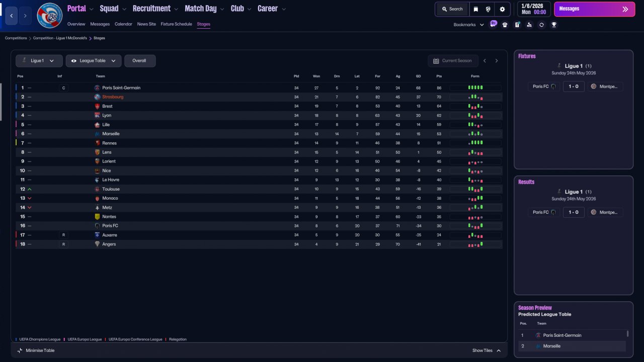This screenshot has height=362, width=644.
Task: Click the Lille club crest
Action: [x=97, y=125]
